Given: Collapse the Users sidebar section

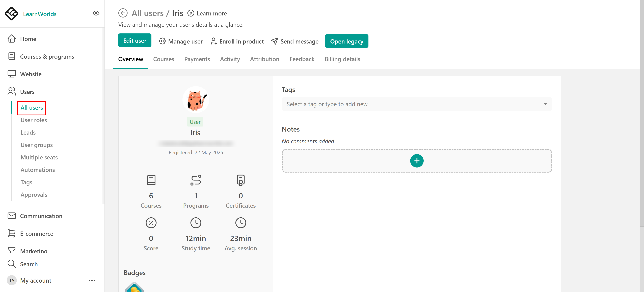Looking at the screenshot, I should tap(27, 92).
